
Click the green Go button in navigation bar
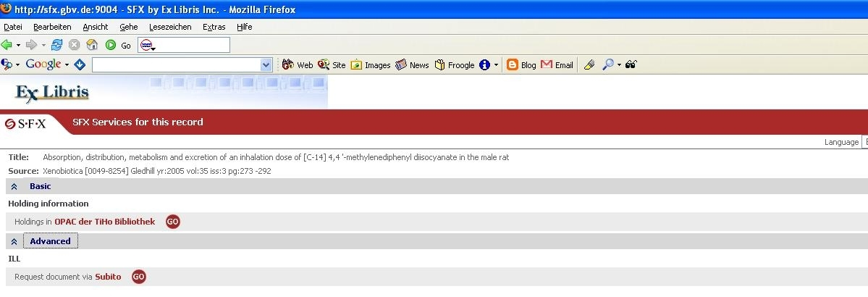111,45
